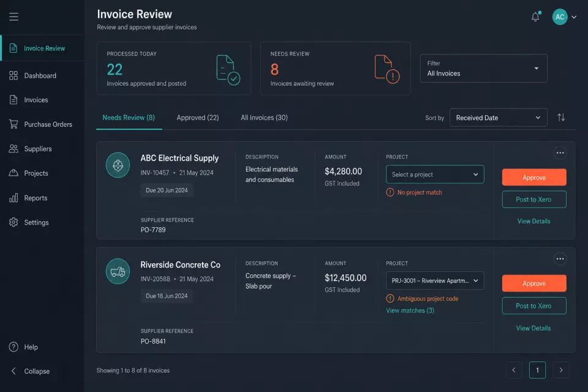Click the Invoices document icon
Screen dimensions: 588x392
pos(13,100)
